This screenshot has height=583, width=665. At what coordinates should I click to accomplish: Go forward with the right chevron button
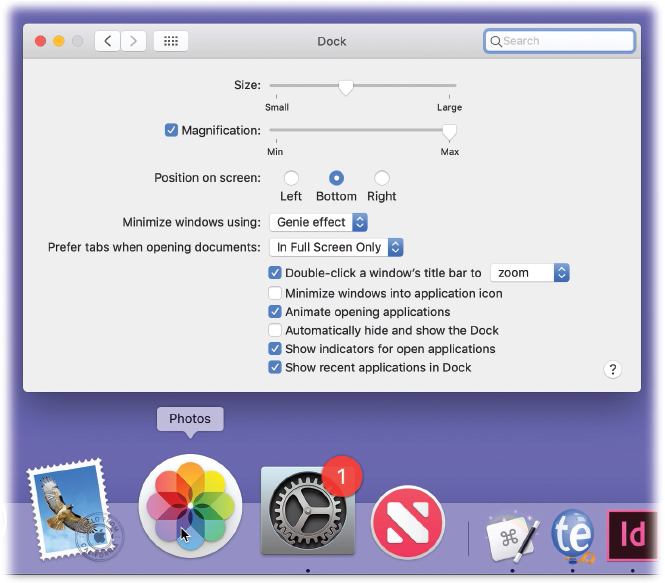point(134,41)
